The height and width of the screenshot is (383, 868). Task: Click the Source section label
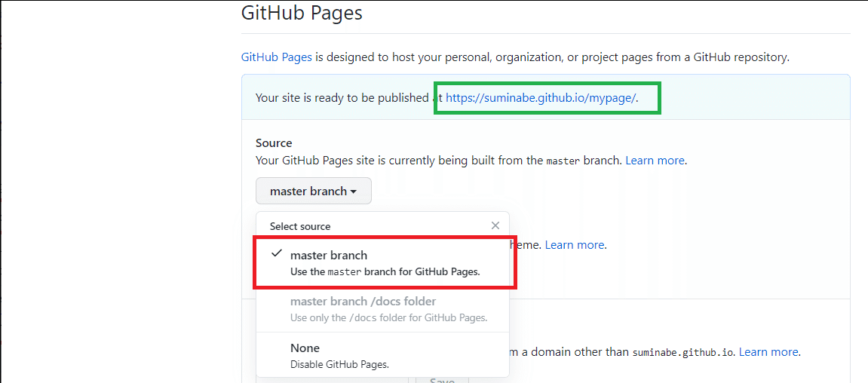(274, 143)
